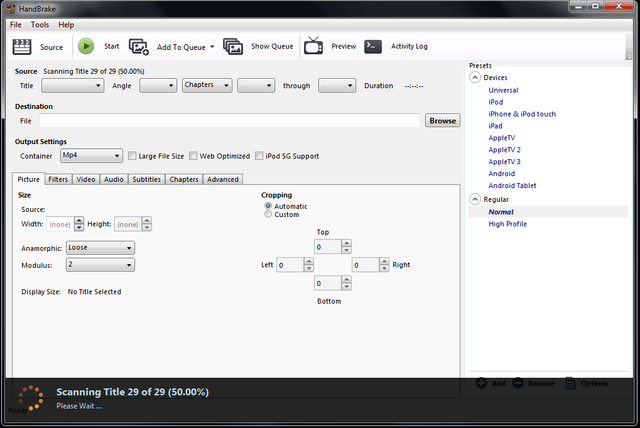This screenshot has width=640, height=428.
Task: Open the Title dropdown
Action: click(x=73, y=86)
